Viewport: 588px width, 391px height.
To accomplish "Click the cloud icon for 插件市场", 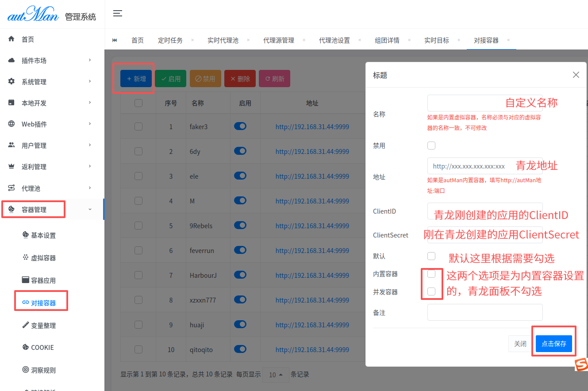I will point(12,60).
